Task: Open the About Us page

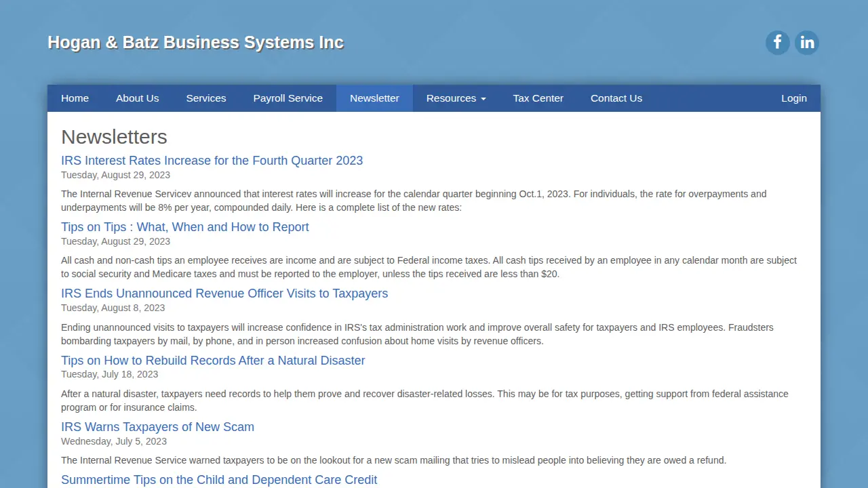Action: point(138,98)
